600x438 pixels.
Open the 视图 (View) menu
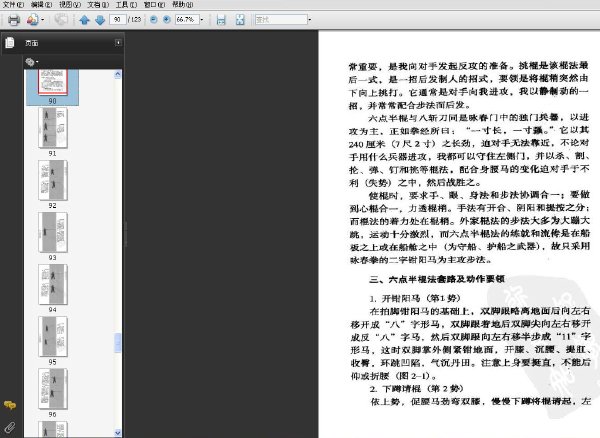tap(70, 5)
